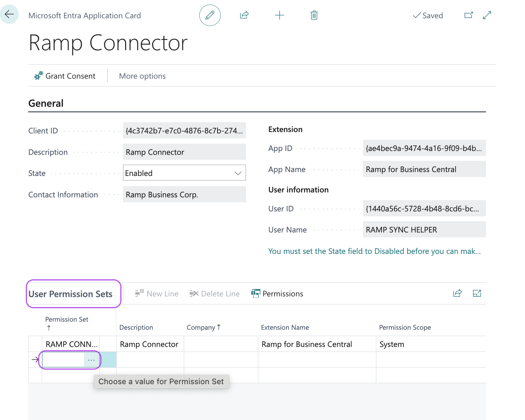Viewport: 525px width, 420px height.
Task: Click the Grant Consent action
Action: tap(65, 76)
